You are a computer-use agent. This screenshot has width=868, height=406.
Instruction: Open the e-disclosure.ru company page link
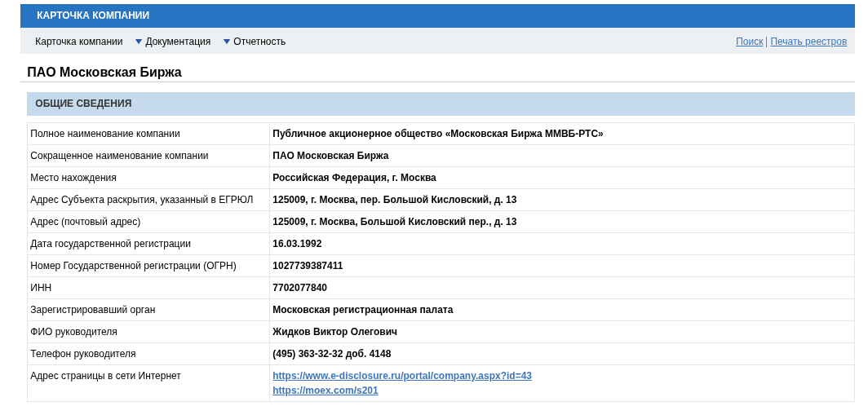402,376
